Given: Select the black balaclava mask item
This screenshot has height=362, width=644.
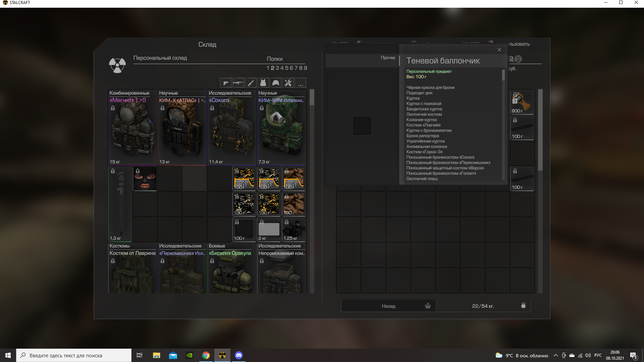Looking at the screenshot, I should (145, 178).
